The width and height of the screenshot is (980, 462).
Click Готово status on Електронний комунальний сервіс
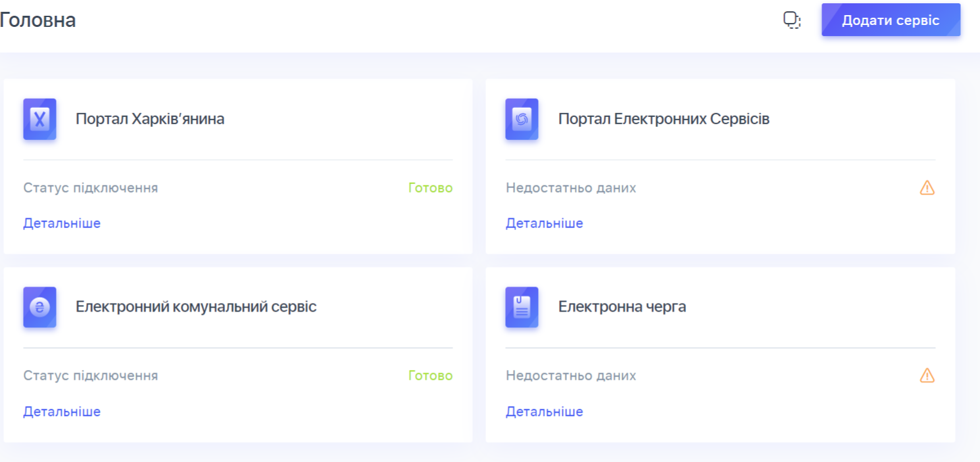point(429,375)
